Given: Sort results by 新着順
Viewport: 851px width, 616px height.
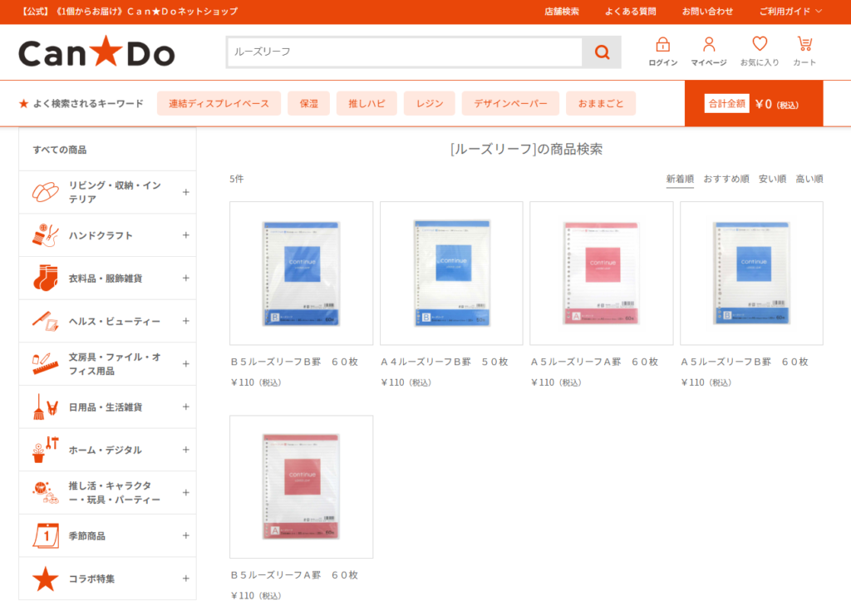Looking at the screenshot, I should pos(680,179).
